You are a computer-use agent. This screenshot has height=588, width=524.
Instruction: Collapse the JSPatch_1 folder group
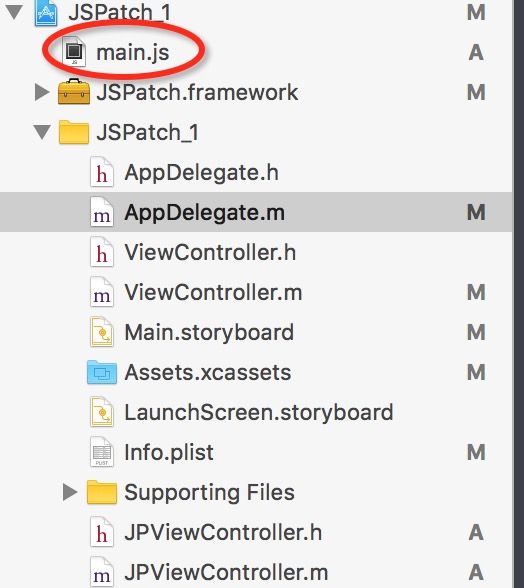pos(42,132)
